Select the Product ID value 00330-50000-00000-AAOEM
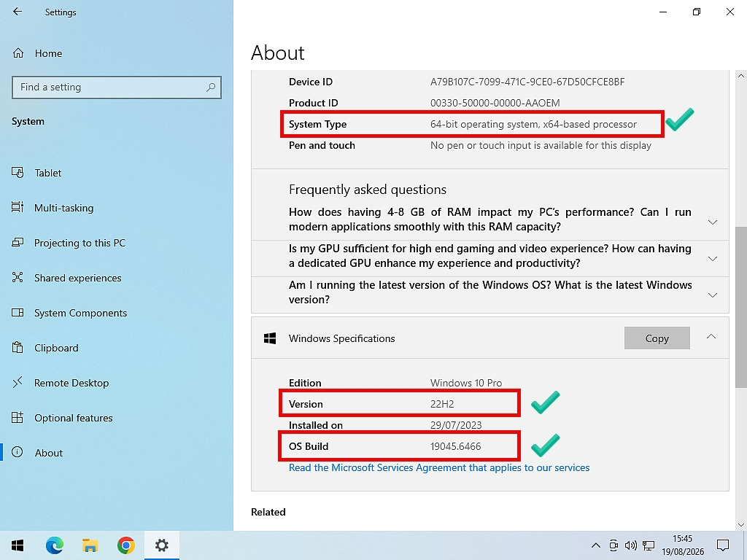 click(495, 103)
